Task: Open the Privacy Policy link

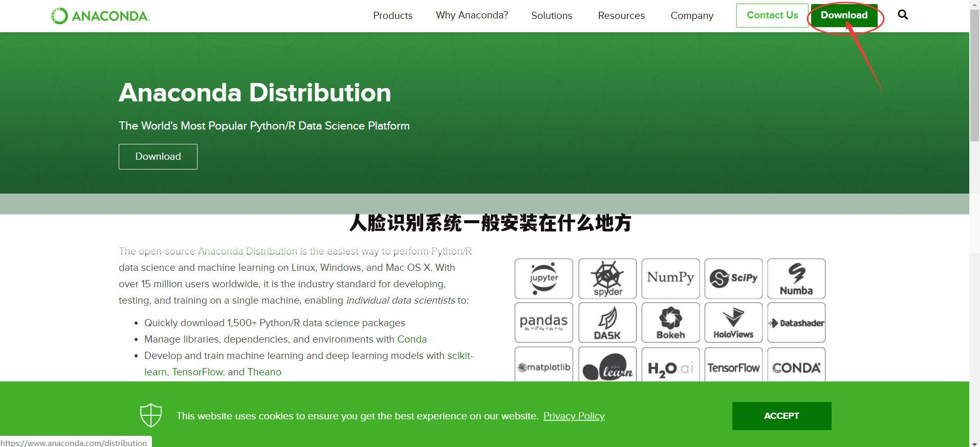Action: tap(574, 416)
